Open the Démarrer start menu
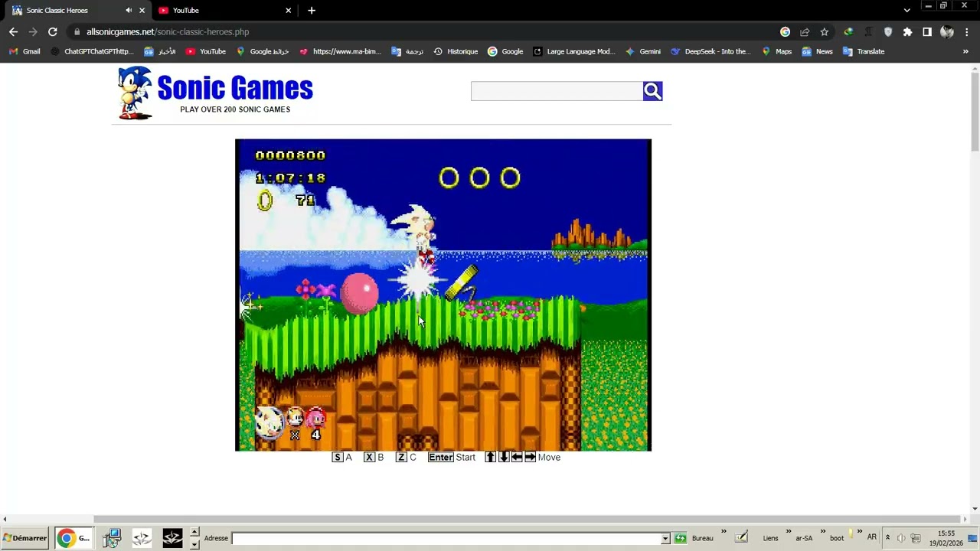Image resolution: width=980 pixels, height=551 pixels. click(25, 538)
